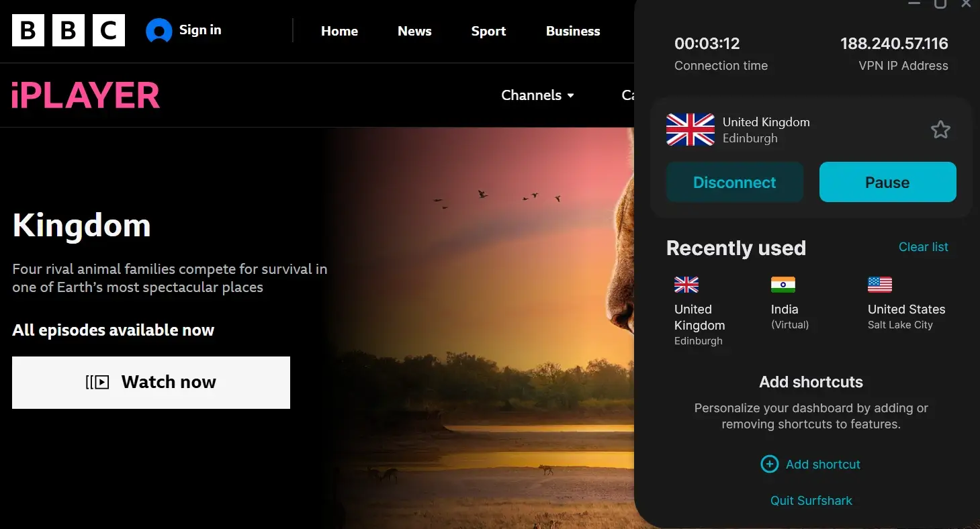Screen dimensions: 980x529
Task: Select the United States Salt Lake City flag
Action: pyautogui.click(x=879, y=285)
